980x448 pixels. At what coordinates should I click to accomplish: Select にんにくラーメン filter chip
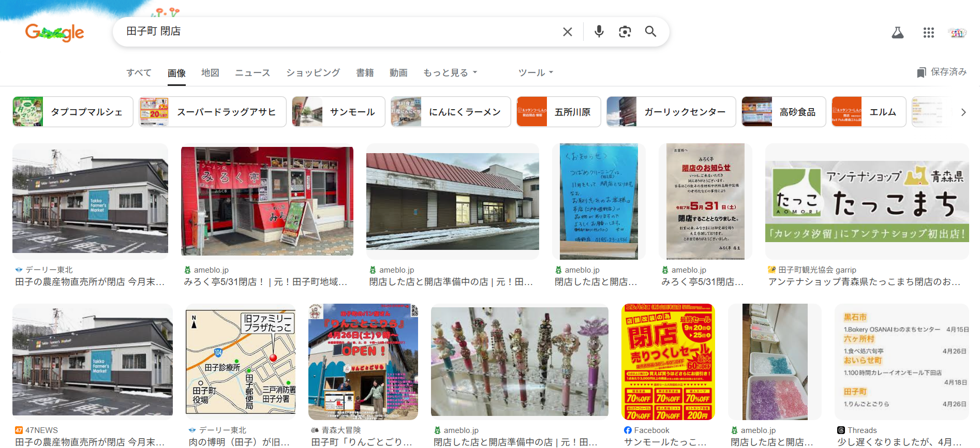[x=451, y=112]
